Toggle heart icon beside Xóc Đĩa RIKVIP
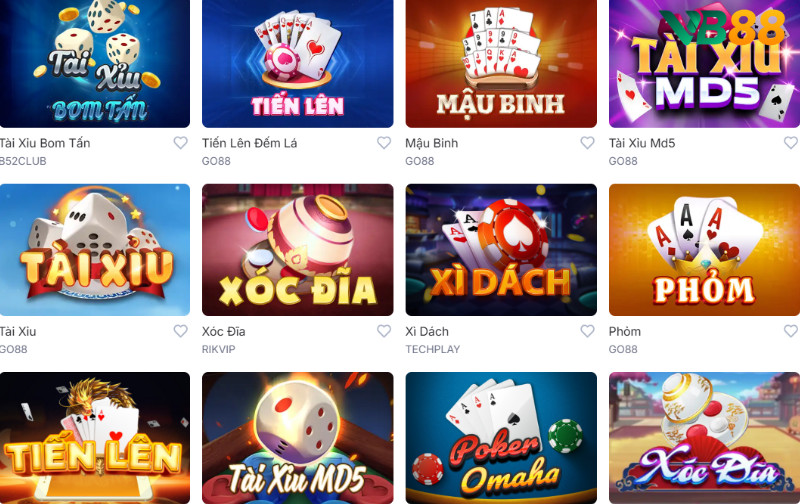 tap(384, 331)
